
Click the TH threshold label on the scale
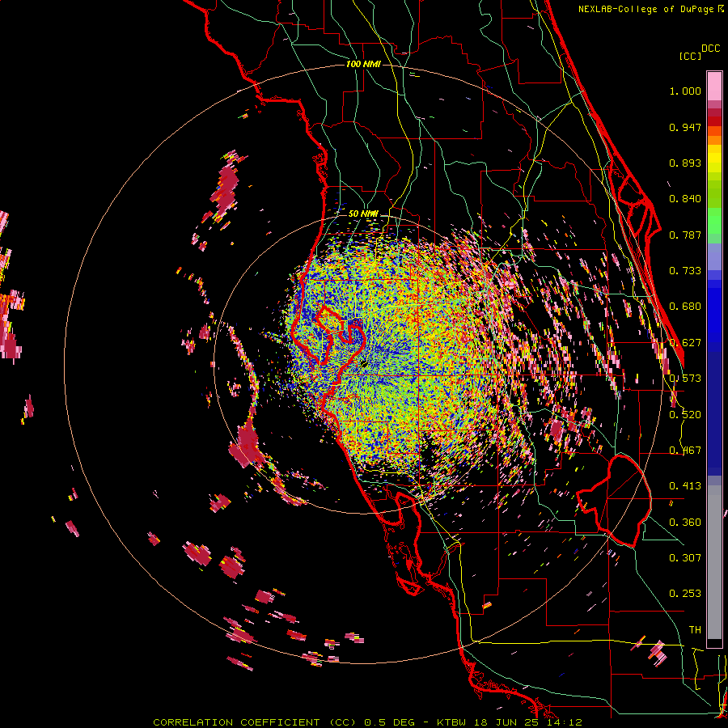pyautogui.click(x=695, y=629)
